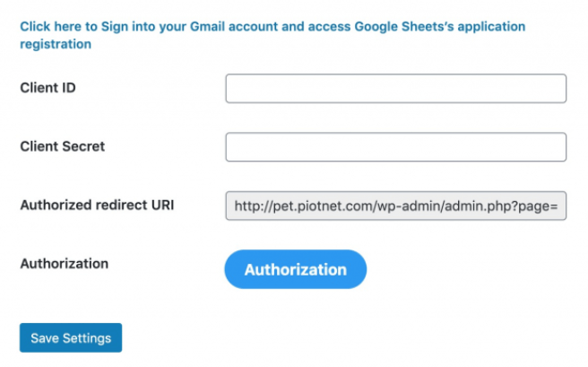Select the Authorized redirect URI field

pos(395,206)
